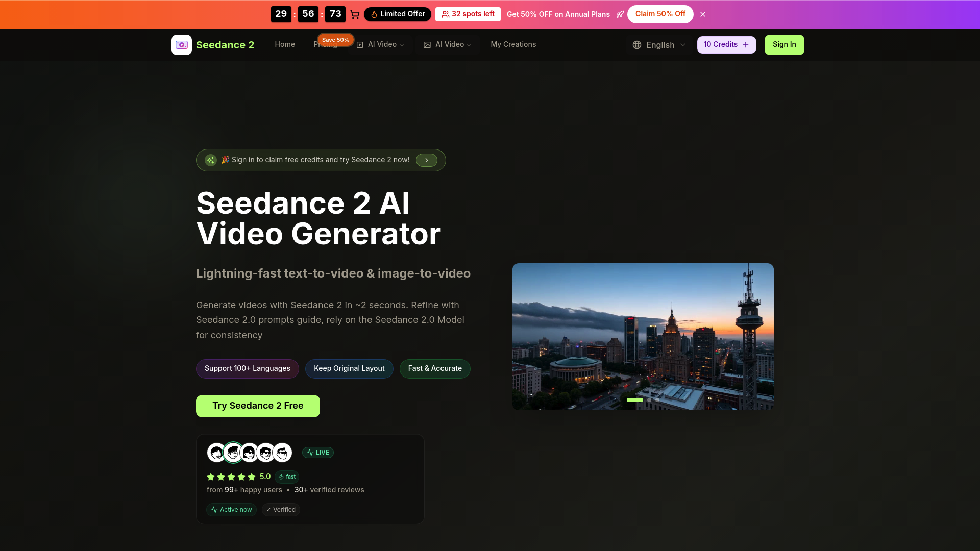The width and height of the screenshot is (980, 551).
Task: Select My Creations in the navigation
Action: coord(513,45)
